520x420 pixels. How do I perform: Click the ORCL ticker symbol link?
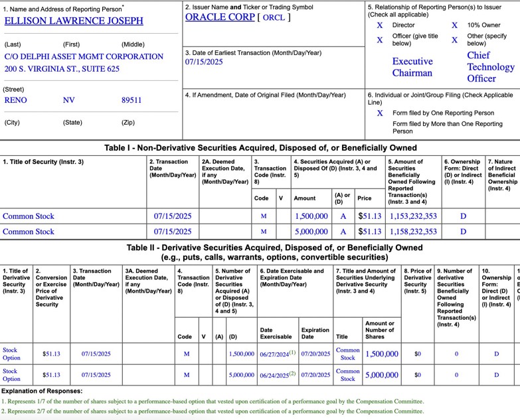point(274,17)
